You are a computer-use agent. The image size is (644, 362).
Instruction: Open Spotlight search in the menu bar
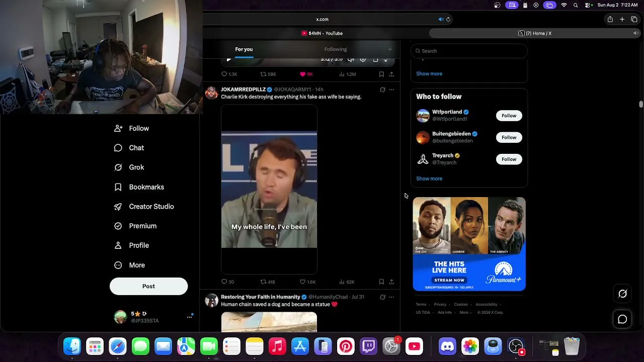tap(576, 5)
